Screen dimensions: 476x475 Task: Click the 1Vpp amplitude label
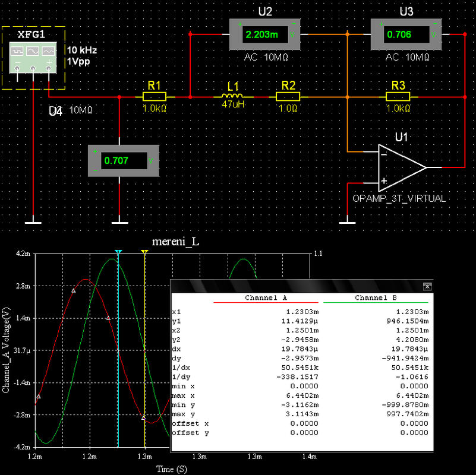[78, 62]
